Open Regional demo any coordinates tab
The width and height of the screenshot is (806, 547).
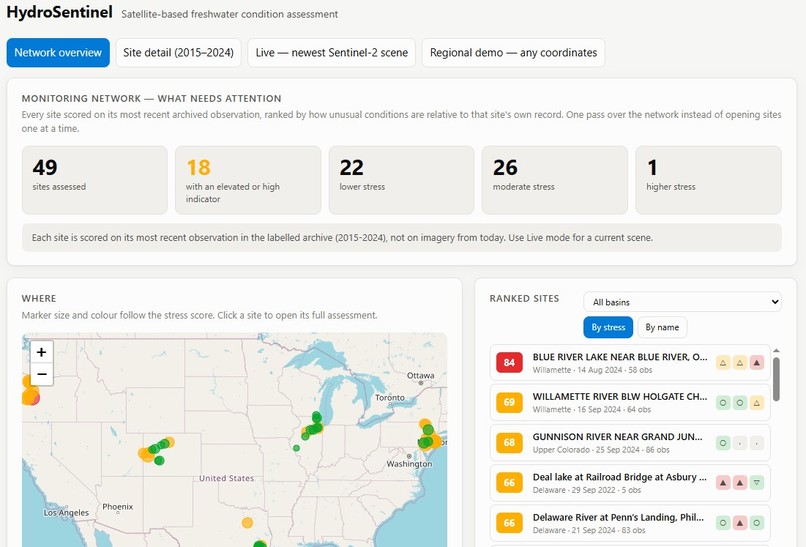(514, 52)
